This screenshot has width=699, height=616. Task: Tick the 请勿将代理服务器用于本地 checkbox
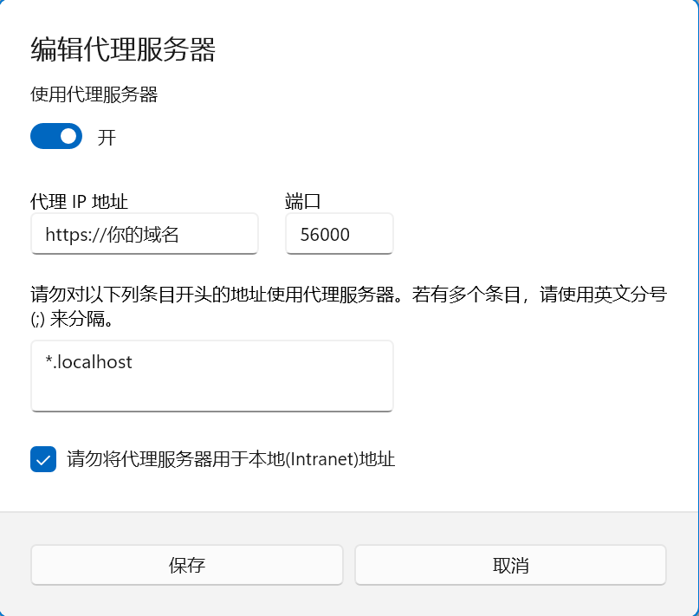[x=43, y=459]
